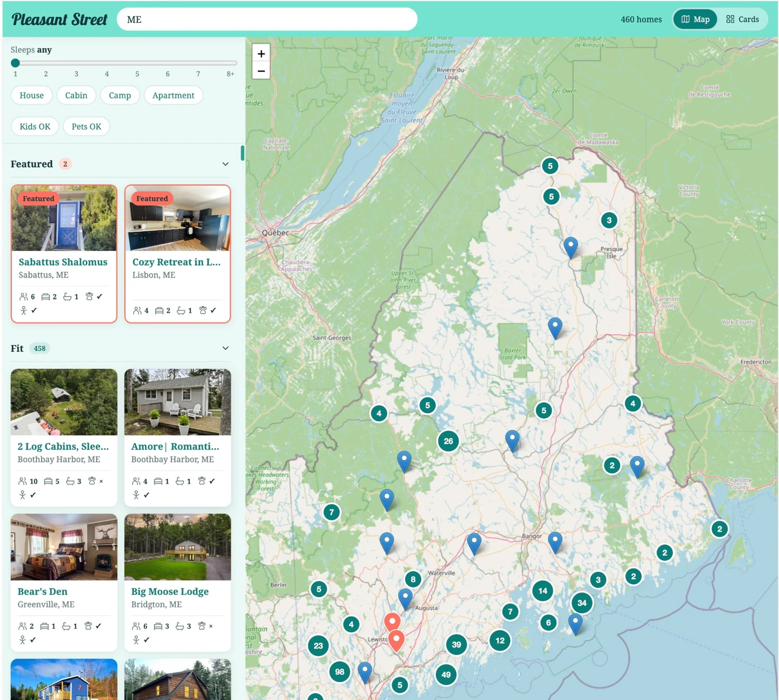Click map cluster marker 23
This screenshot has width=779, height=700.
click(x=318, y=645)
